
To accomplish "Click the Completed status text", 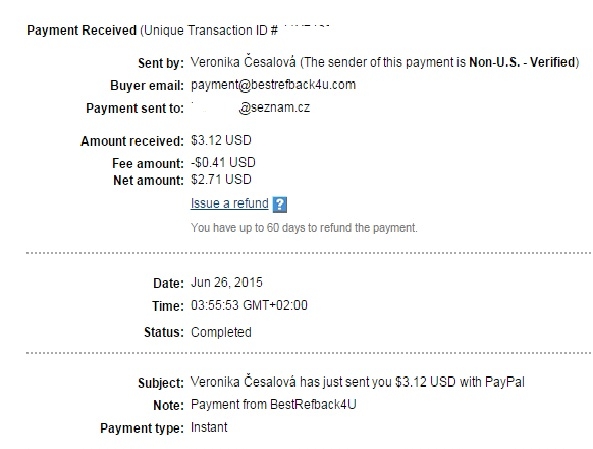I will pos(221,332).
